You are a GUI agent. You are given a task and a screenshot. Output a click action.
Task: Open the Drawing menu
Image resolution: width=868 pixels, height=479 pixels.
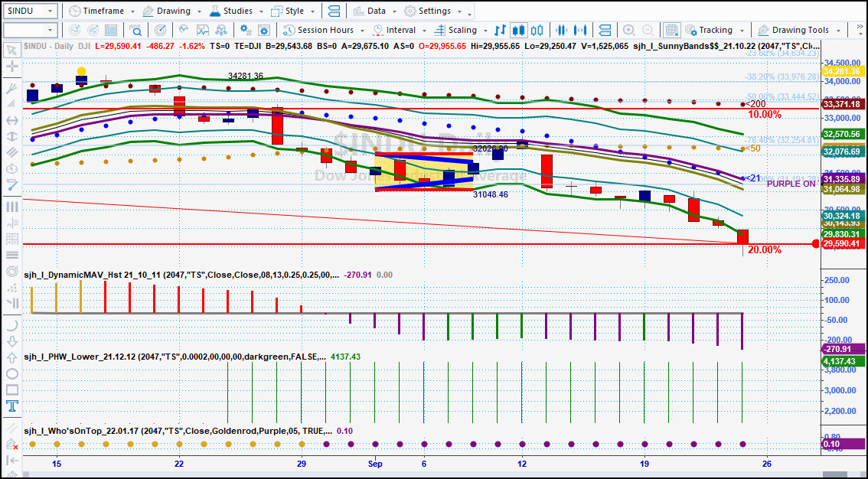(x=173, y=11)
